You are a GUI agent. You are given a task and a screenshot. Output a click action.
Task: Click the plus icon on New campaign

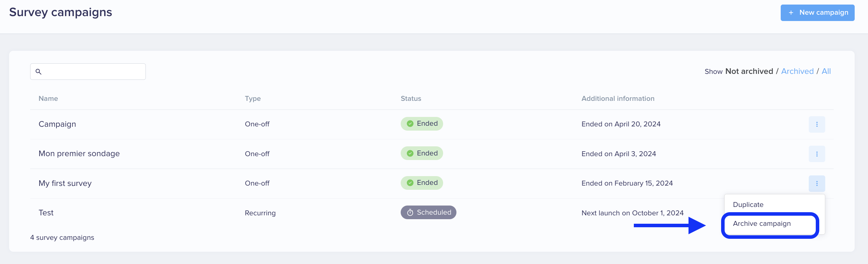click(x=791, y=13)
